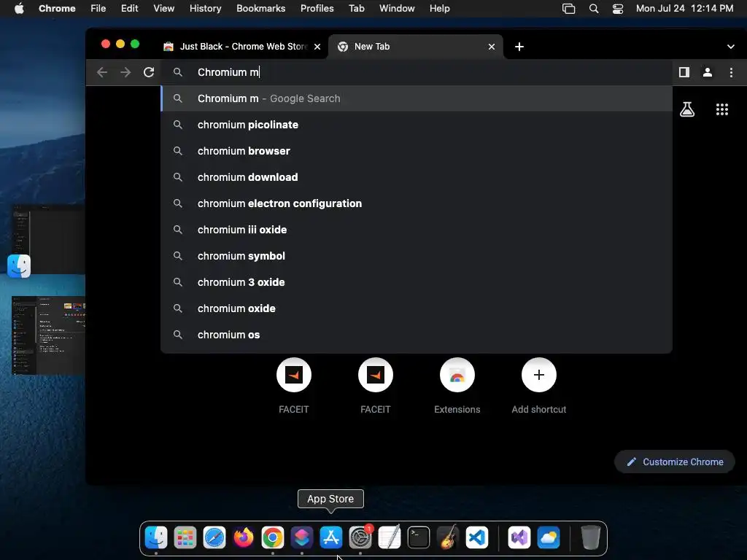Image resolution: width=747 pixels, height=560 pixels.
Task: Open the Edit menu
Action: click(x=130, y=9)
